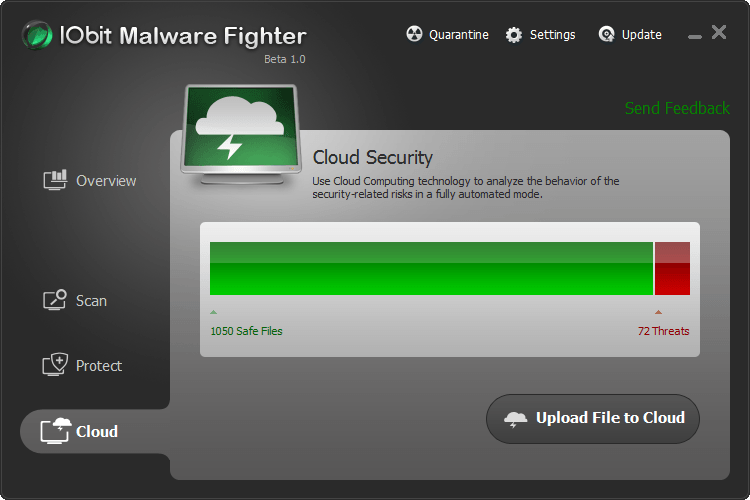
Task: Open the Send Feedback link
Action: tap(677, 108)
